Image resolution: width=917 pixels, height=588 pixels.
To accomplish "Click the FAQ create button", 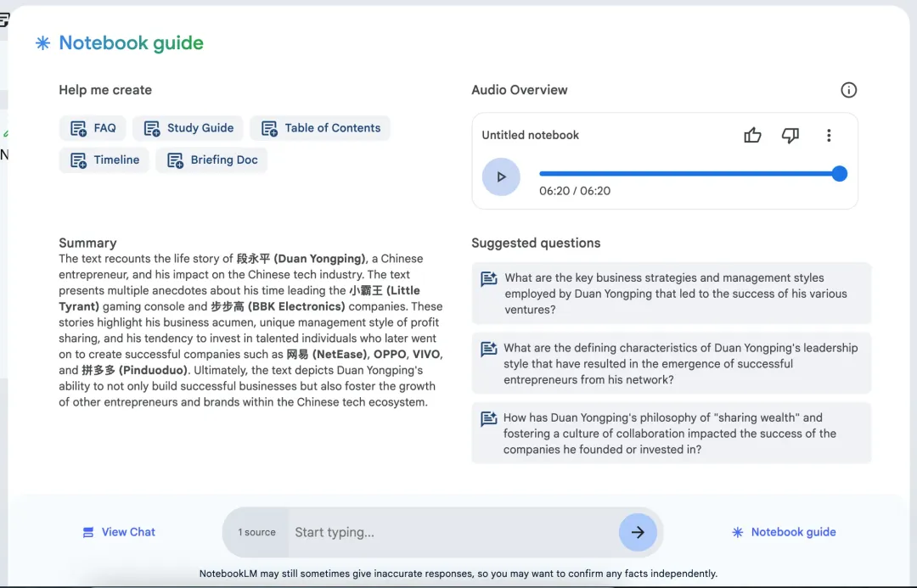I will pos(93,128).
